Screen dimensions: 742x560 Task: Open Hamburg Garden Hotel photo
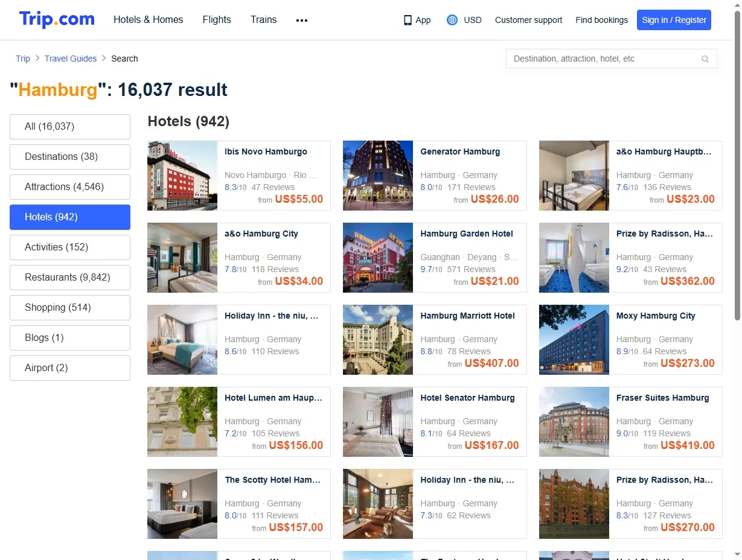(378, 258)
